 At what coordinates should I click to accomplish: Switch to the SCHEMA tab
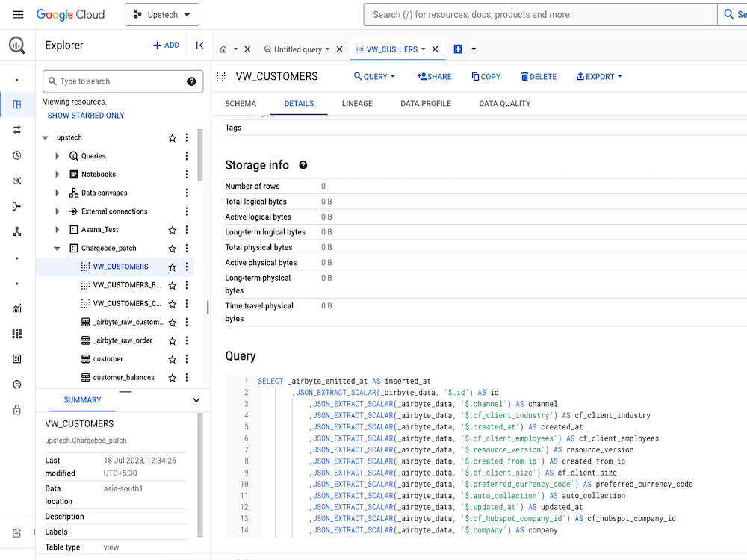241,103
